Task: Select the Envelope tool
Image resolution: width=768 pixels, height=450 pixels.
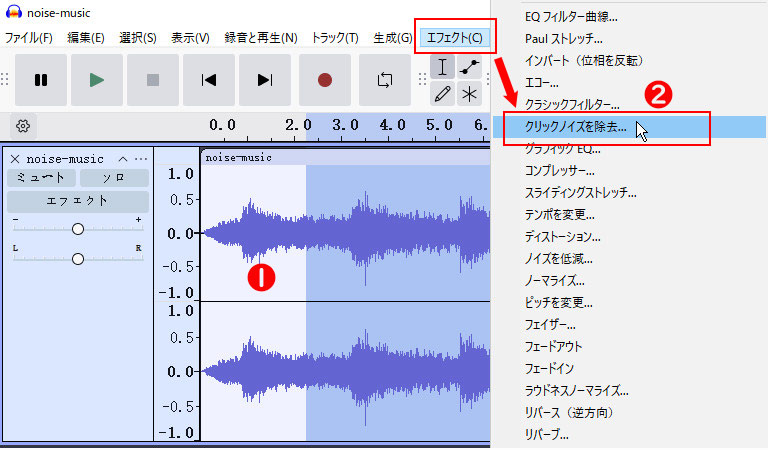Action: point(469,67)
